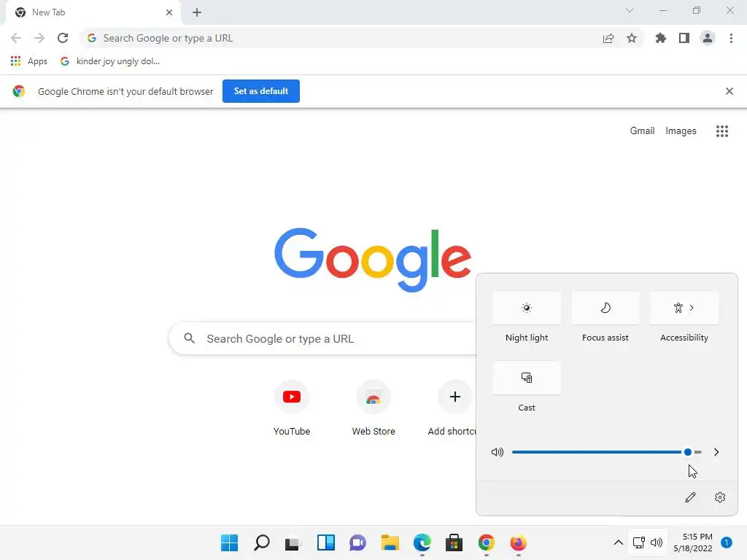Click the Set as default button
This screenshot has width=747, height=560.
[x=261, y=91]
